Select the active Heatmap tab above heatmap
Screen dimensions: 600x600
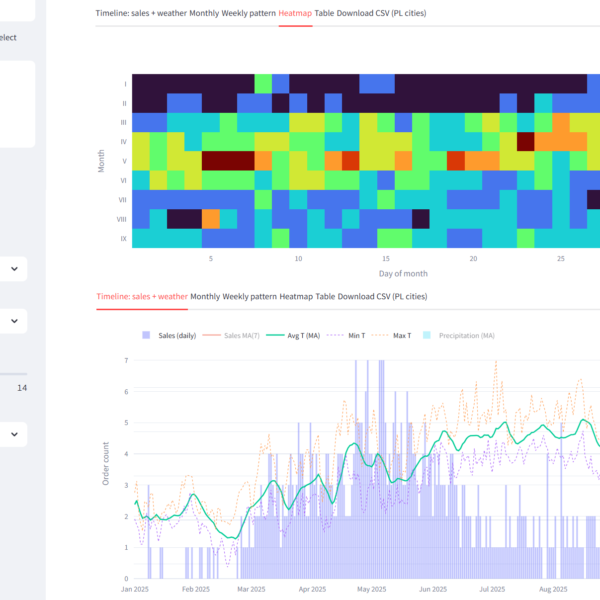coord(295,13)
